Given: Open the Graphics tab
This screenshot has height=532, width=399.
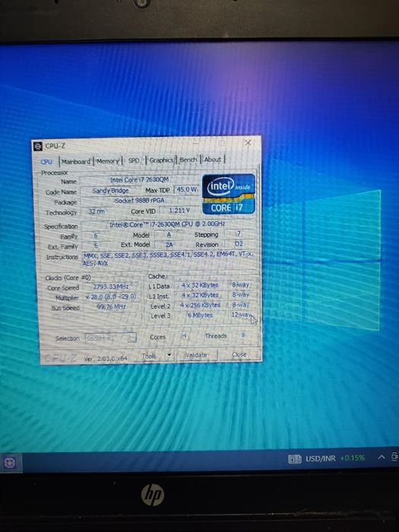Looking at the screenshot, I should click(161, 160).
